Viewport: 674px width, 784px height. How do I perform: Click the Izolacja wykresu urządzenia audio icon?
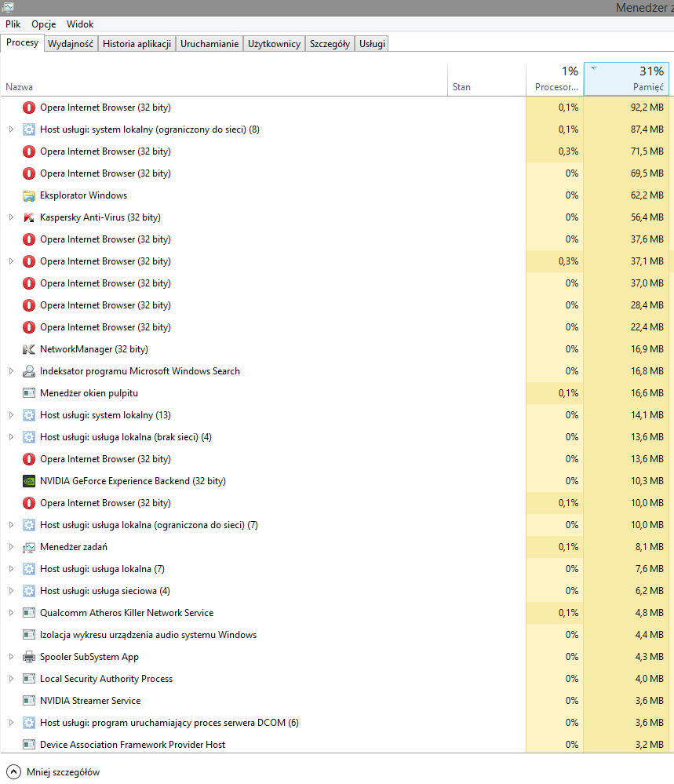click(29, 635)
